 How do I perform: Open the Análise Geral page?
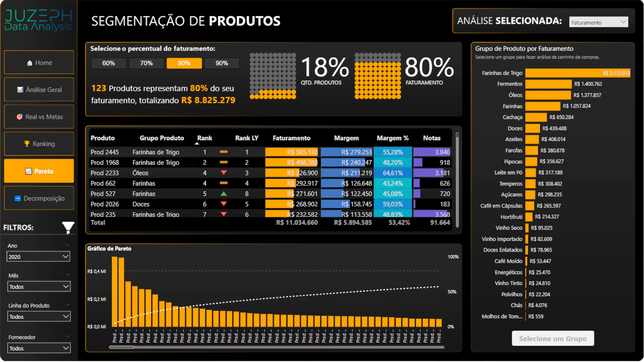coord(39,89)
